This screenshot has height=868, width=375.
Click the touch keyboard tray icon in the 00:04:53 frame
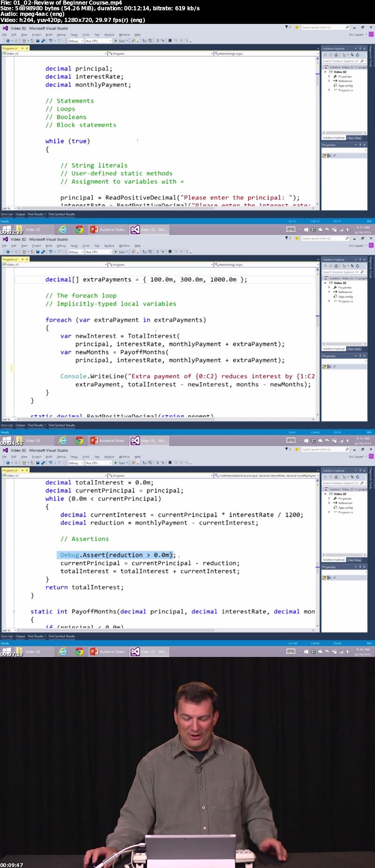[x=291, y=440]
